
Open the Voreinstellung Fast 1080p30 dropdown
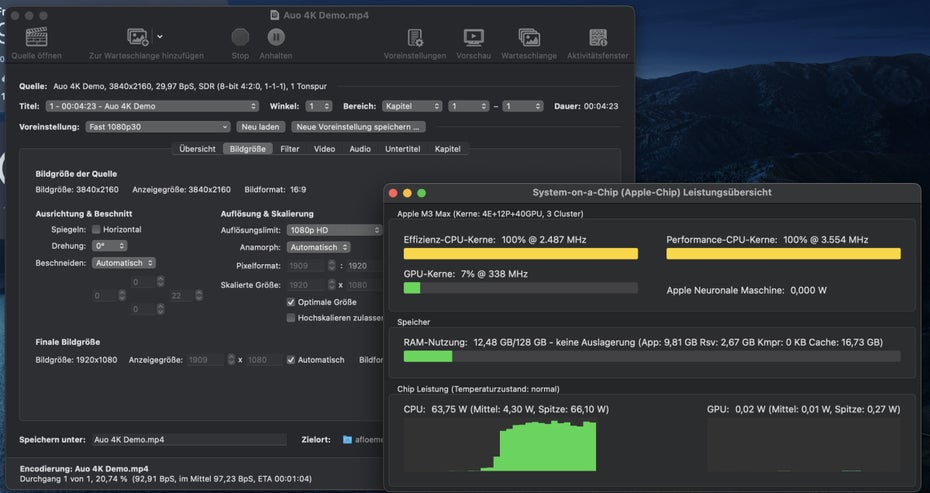(x=157, y=127)
